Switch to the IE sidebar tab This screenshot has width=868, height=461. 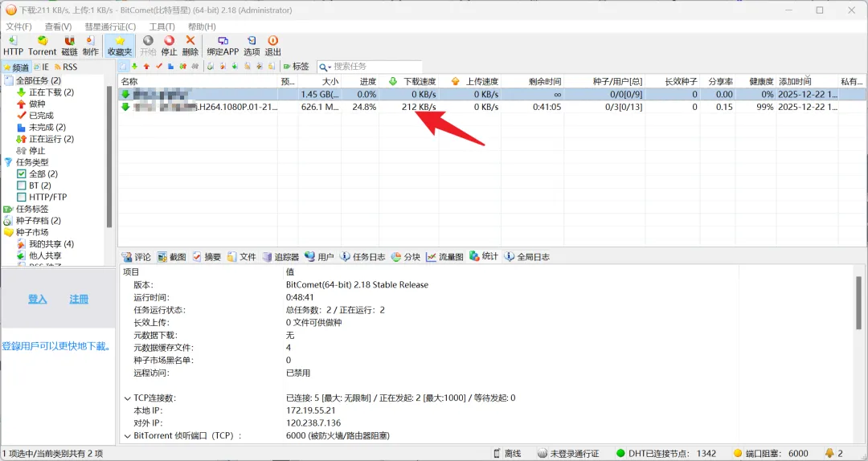pos(41,67)
